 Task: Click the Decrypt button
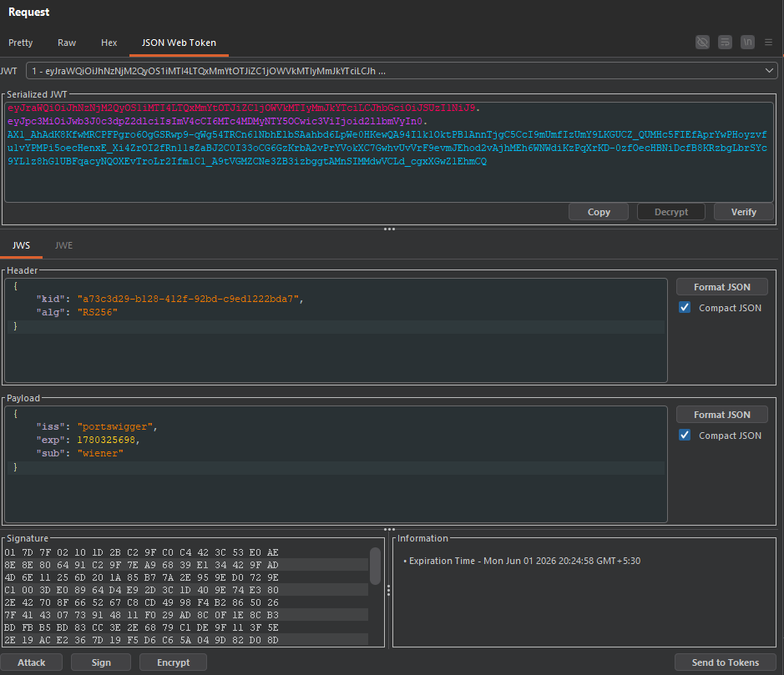671,212
